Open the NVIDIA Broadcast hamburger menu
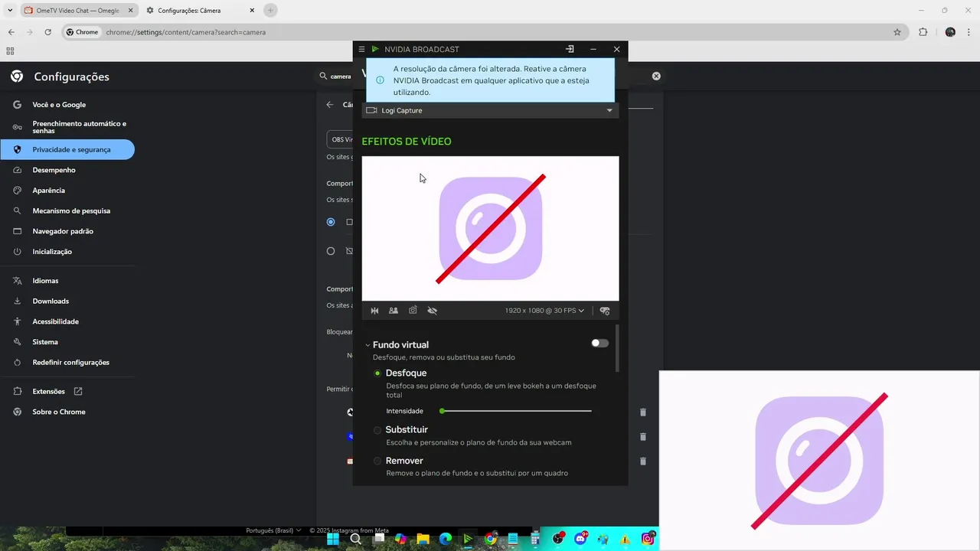980x551 pixels. pos(362,49)
